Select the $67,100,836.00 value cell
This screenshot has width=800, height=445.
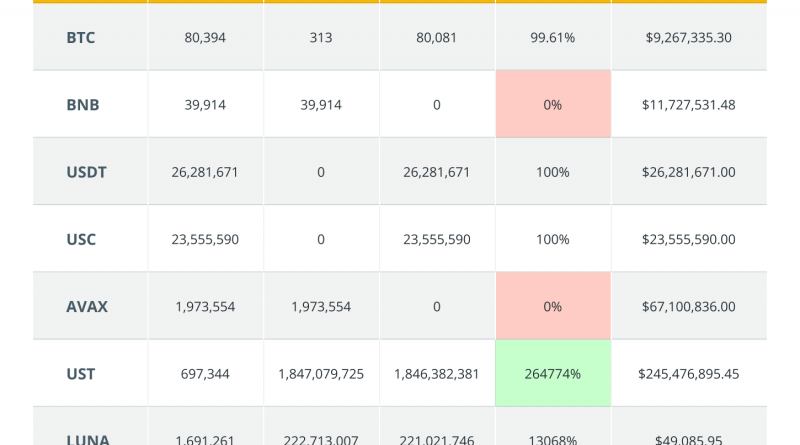[x=689, y=306]
